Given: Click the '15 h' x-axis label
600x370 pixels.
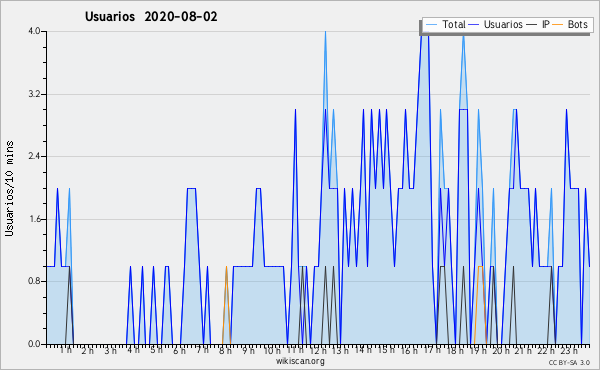Looking at the screenshot, I should pos(386,350).
